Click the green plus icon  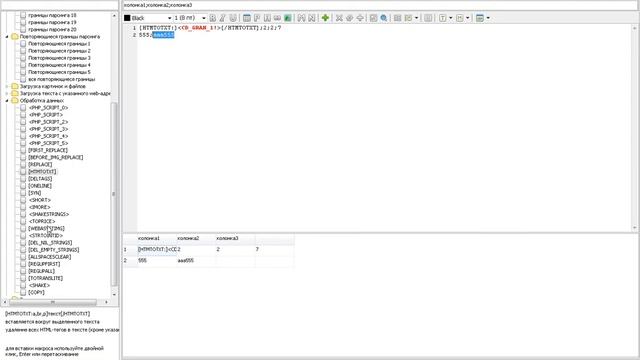pyautogui.click(x=325, y=18)
